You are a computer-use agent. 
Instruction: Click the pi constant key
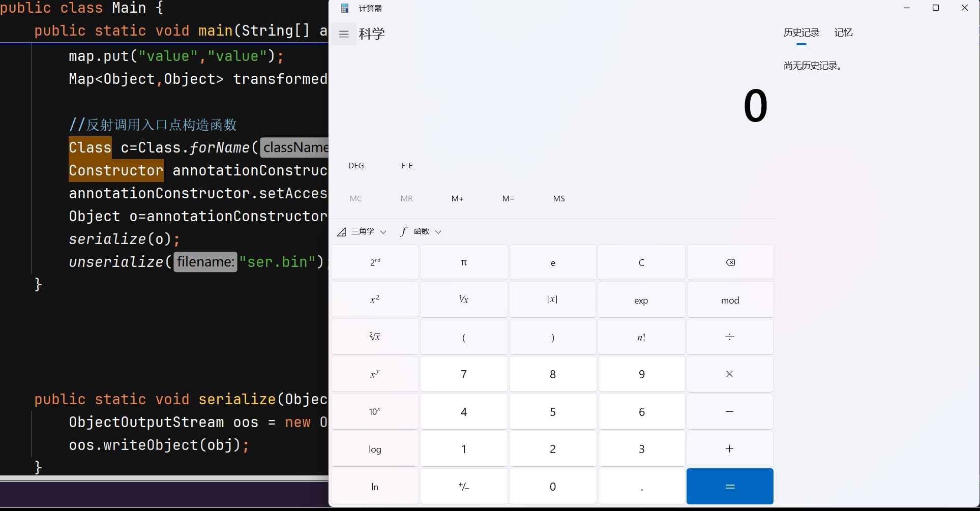[x=464, y=262]
